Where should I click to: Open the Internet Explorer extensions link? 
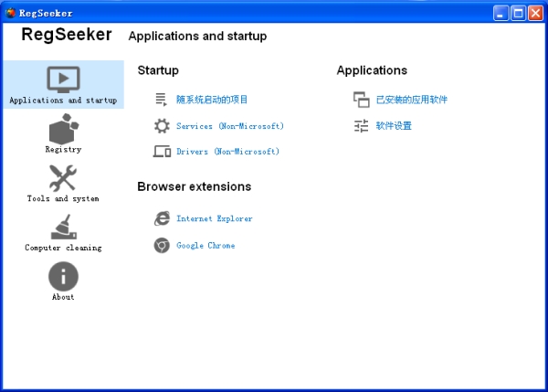pyautogui.click(x=215, y=218)
